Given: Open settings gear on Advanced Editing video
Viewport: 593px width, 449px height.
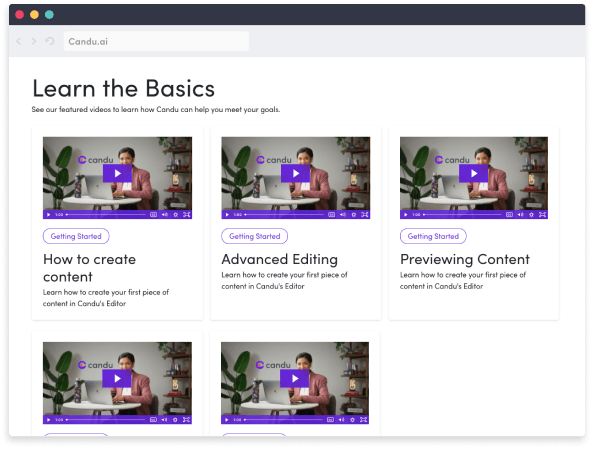Looking at the screenshot, I should (x=354, y=214).
